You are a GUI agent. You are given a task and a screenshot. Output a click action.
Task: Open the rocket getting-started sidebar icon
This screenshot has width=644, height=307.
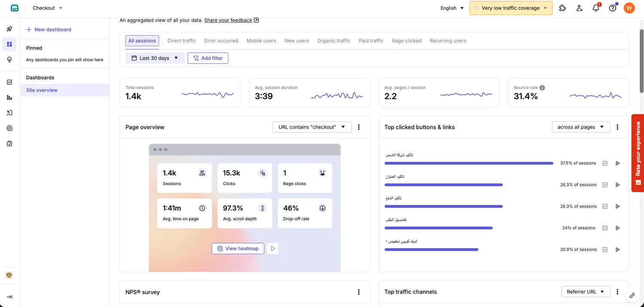[9, 29]
